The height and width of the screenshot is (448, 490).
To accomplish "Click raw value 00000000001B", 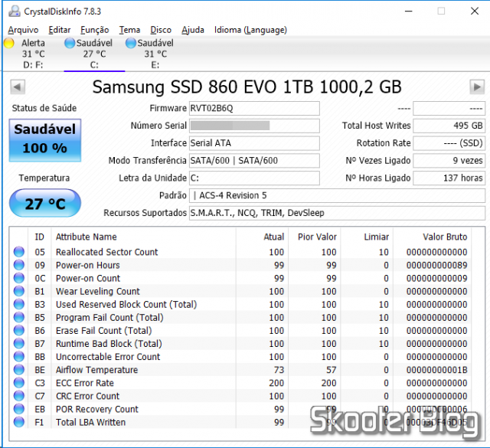I will (437, 370).
